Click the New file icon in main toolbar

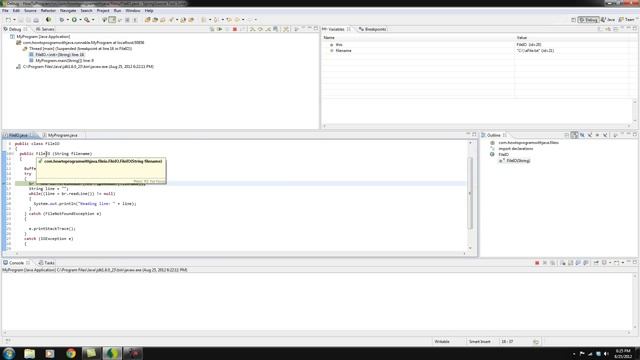click(8, 20)
